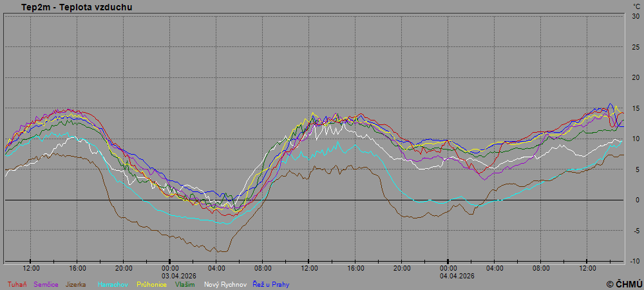Image resolution: width=644 pixels, height=290 pixels.
Task: Click the -10 value on temperature axis
Action: [635, 261]
